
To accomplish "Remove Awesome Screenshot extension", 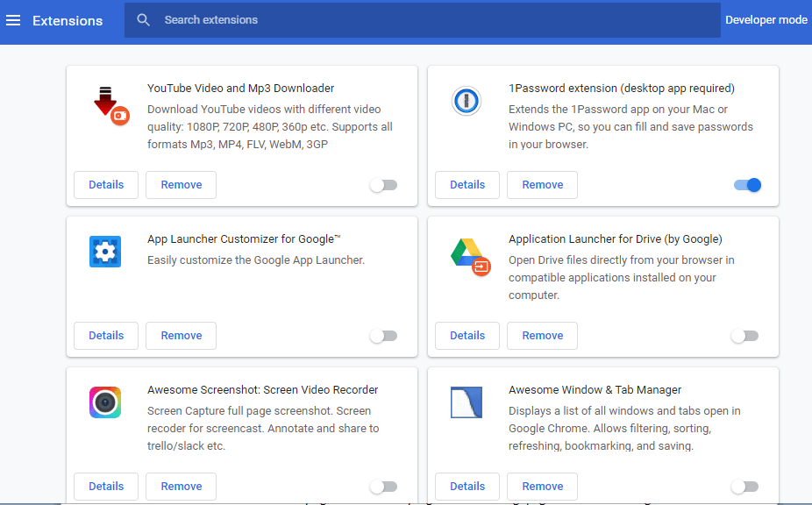I will click(182, 487).
